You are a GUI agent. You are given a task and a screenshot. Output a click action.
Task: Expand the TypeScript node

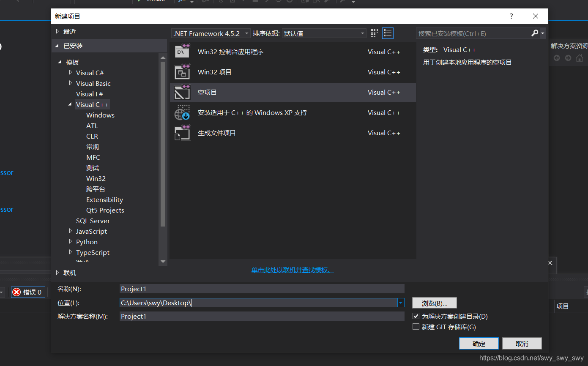click(71, 252)
